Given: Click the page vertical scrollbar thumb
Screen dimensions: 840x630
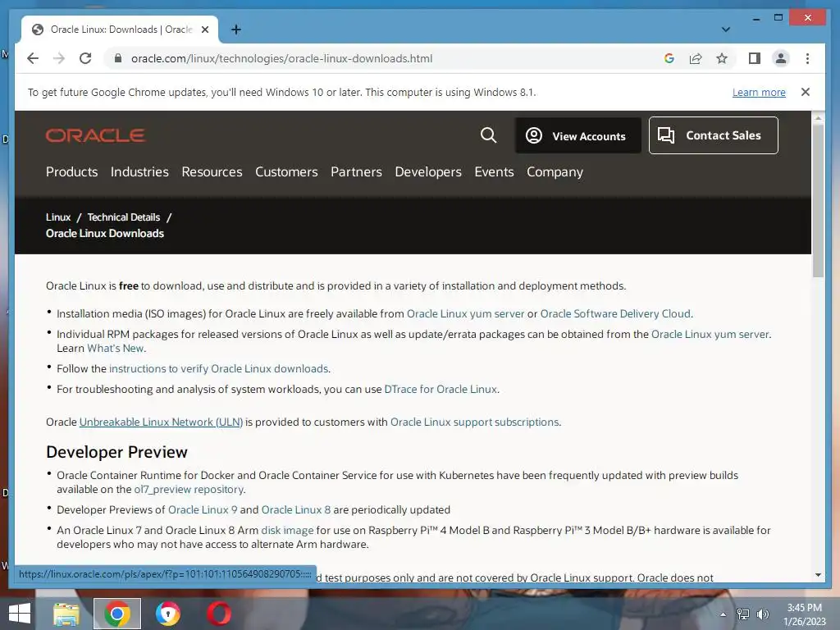Looking at the screenshot, I should point(818,201).
